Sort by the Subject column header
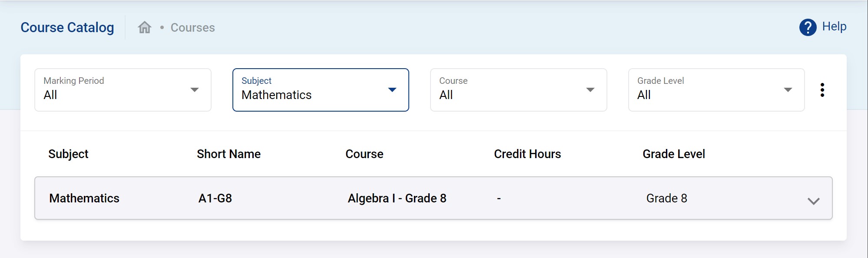 68,154
